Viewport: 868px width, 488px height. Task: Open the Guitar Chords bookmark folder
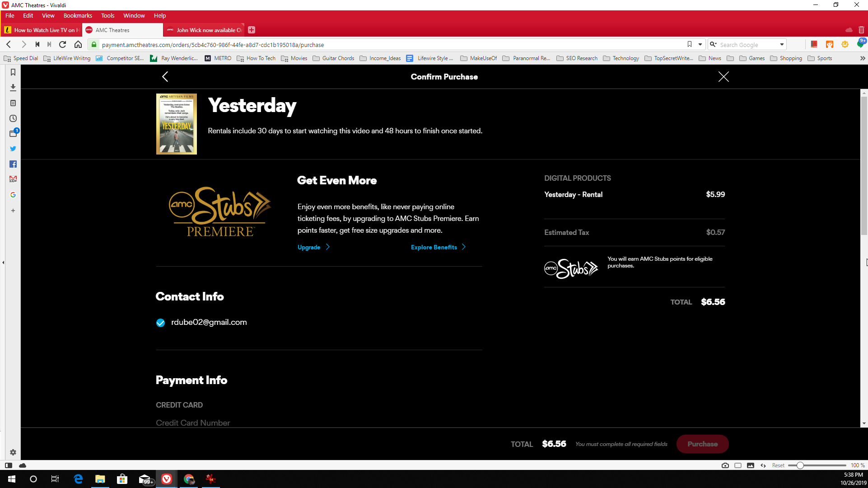click(x=333, y=58)
